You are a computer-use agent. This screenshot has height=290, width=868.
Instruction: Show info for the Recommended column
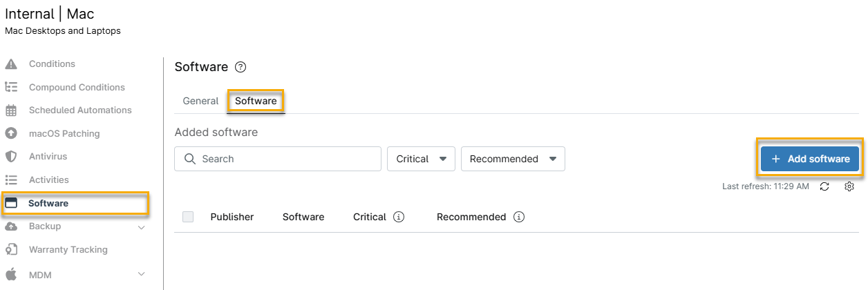point(519,217)
